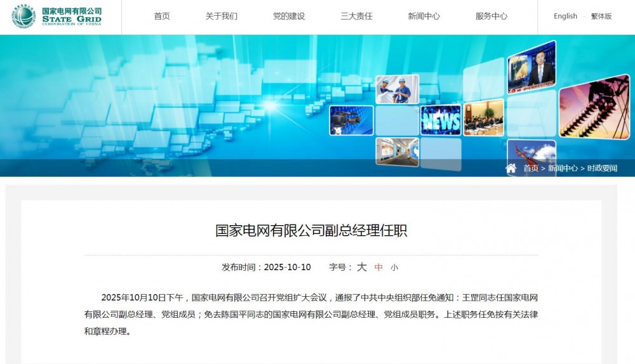Click the State Grid globe logo
This screenshot has width=635, height=364.
pyautogui.click(x=23, y=16)
